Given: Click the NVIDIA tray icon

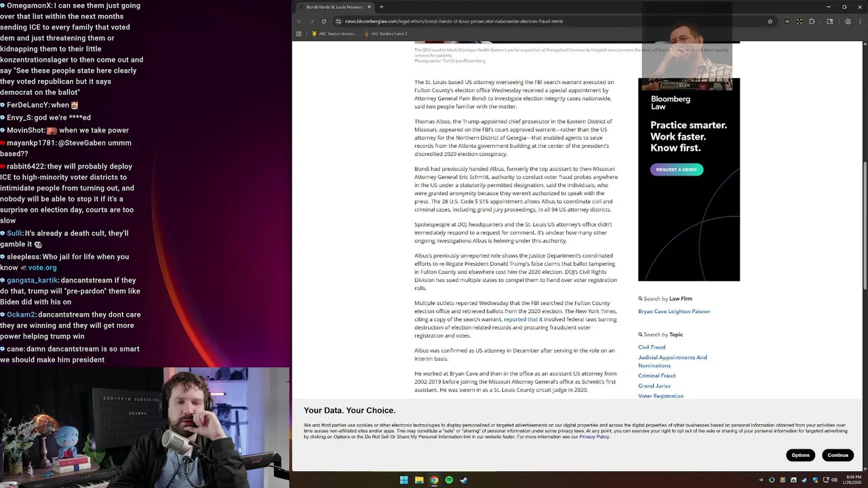Looking at the screenshot, I should [761, 480].
